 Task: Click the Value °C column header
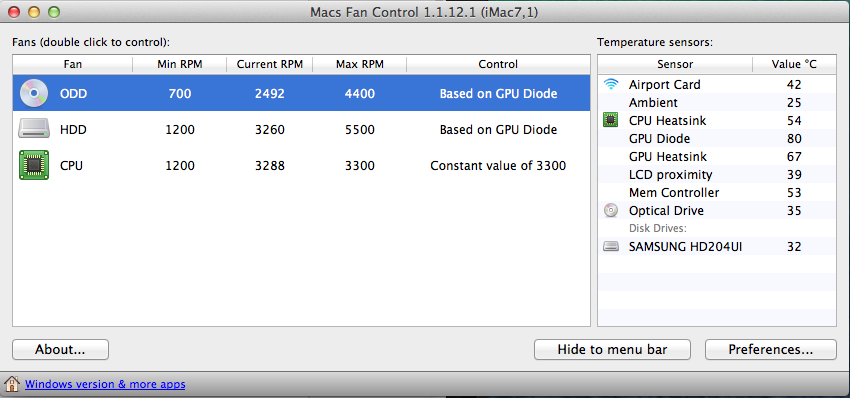pyautogui.click(x=794, y=65)
